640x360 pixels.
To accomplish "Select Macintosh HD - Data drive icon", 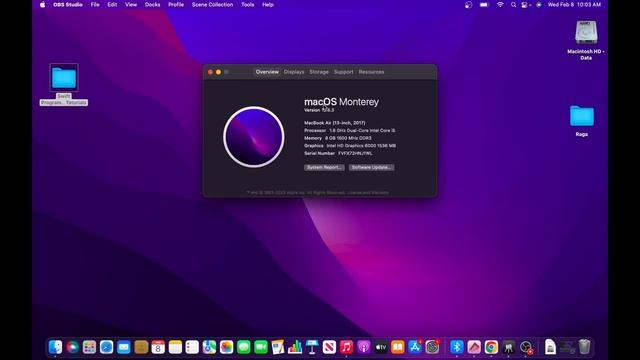I will [586, 32].
